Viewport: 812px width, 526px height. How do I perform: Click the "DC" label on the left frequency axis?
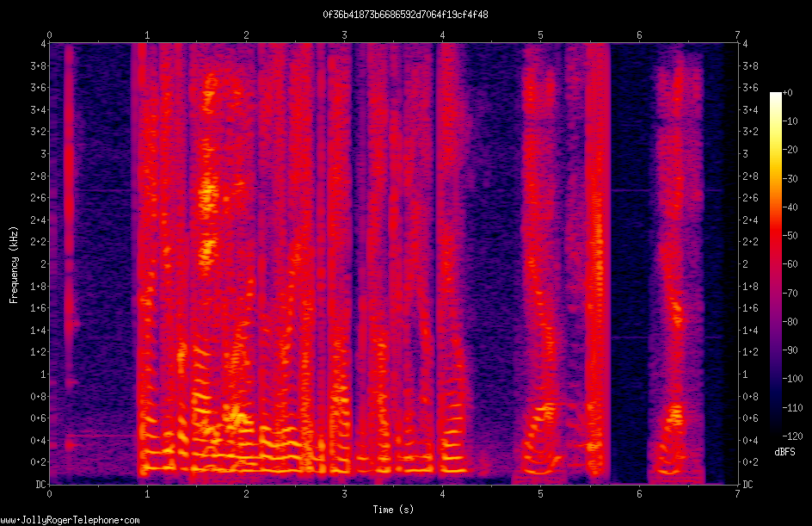(x=40, y=485)
